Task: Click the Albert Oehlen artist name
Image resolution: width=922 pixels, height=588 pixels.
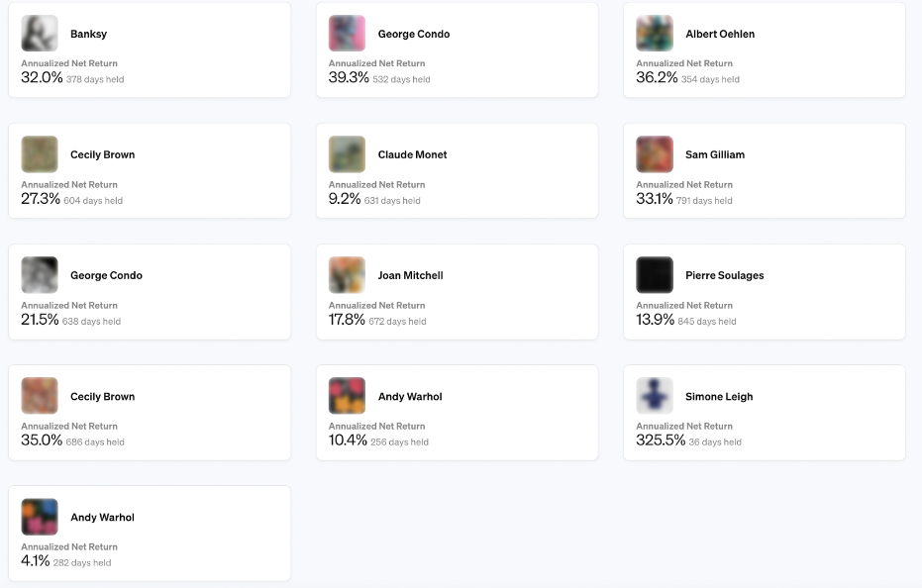Action: [x=720, y=34]
